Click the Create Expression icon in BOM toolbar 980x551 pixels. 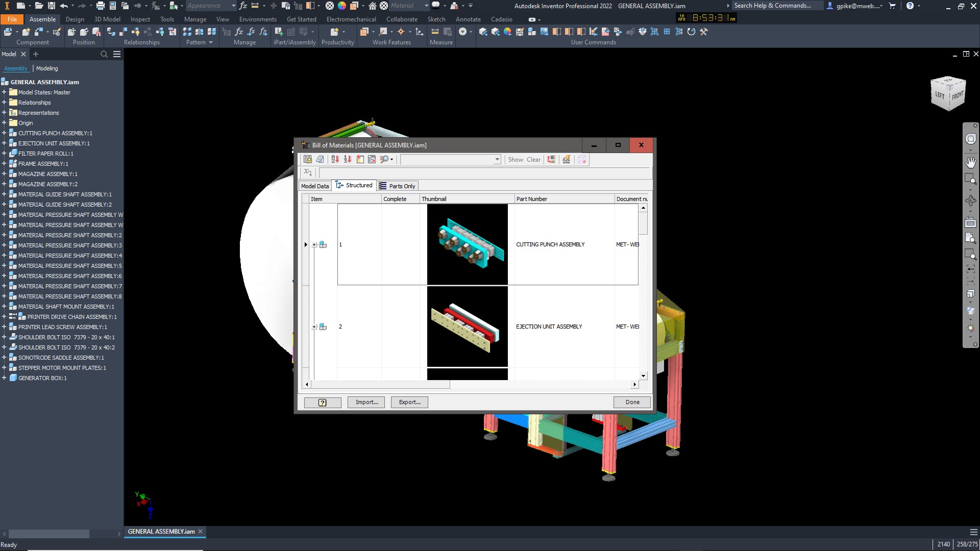click(x=308, y=172)
